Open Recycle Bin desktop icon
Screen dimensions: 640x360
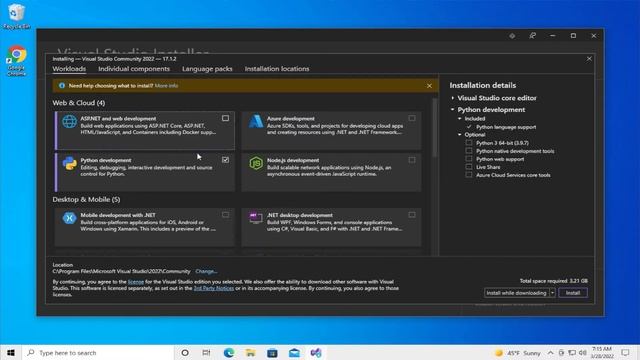(16, 16)
